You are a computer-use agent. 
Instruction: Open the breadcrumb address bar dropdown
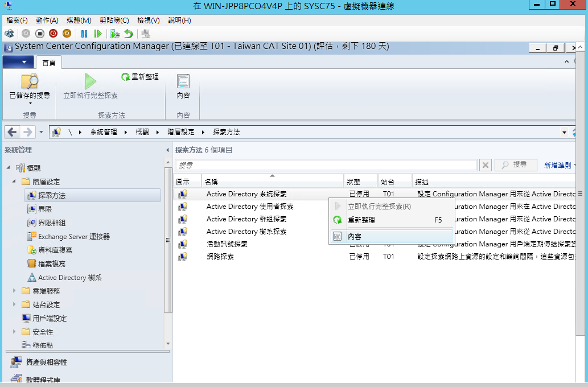[x=564, y=132]
